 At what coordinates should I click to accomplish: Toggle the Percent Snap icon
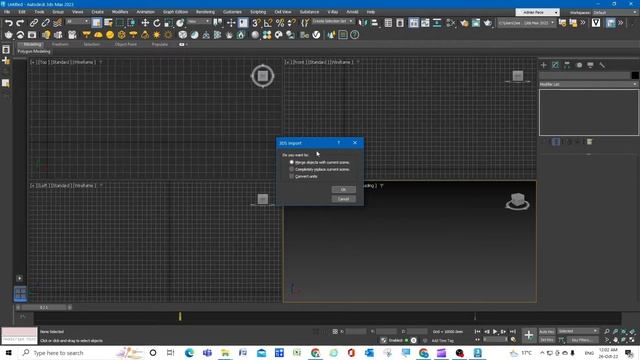[x=280, y=23]
